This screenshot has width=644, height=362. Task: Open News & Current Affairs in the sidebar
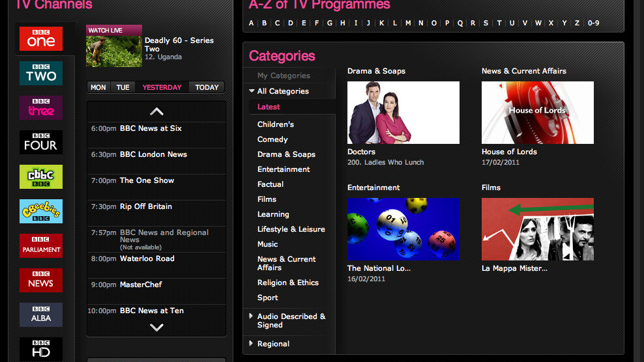pos(286,263)
